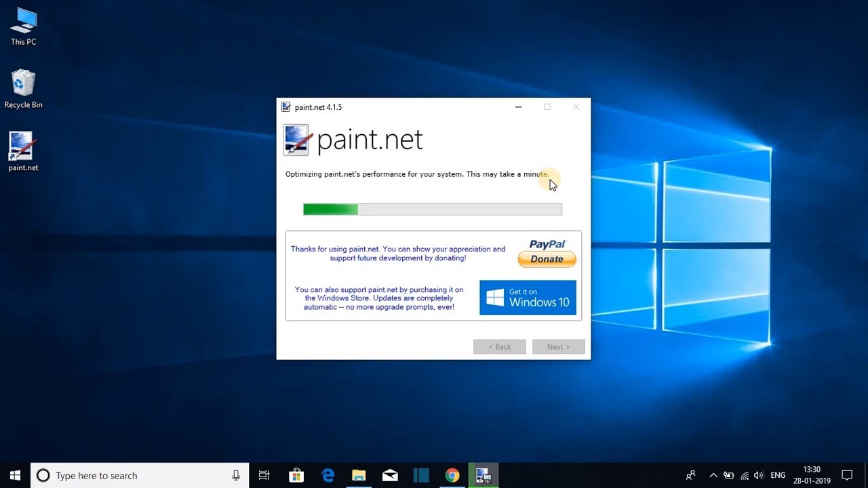Open the Action Center notifications icon
The image size is (868, 488).
847,475
